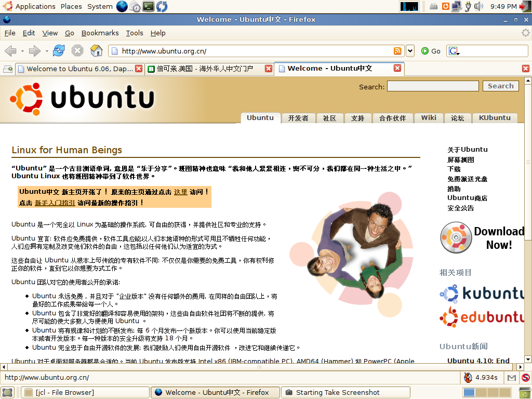Open the Go menu

(x=70, y=33)
